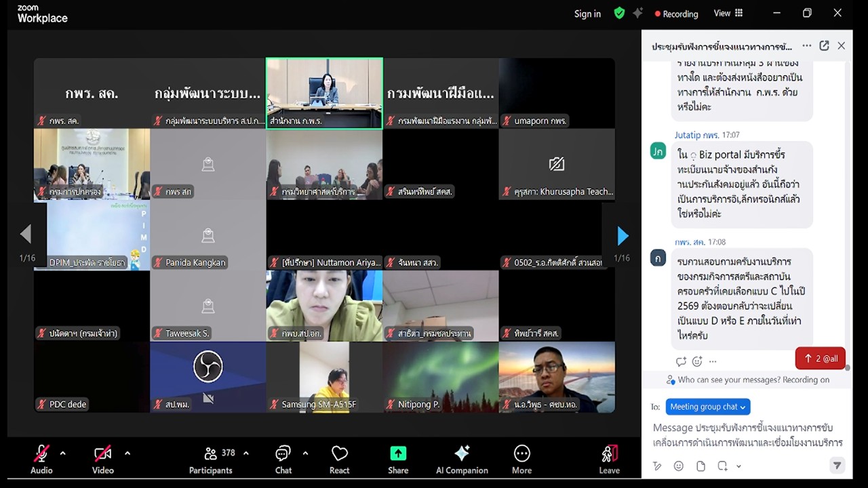Expand the caret next to Chat
This screenshot has height=488, width=868.
pyautogui.click(x=305, y=453)
